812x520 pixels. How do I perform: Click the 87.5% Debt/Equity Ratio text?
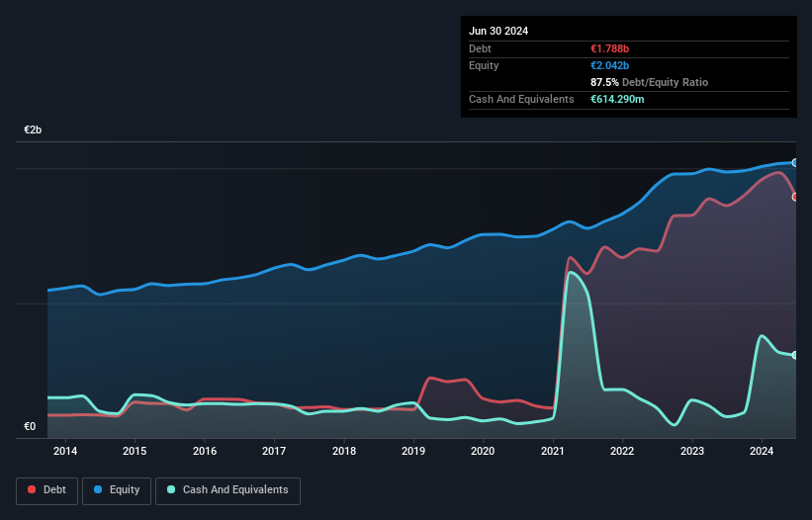pyautogui.click(x=649, y=82)
